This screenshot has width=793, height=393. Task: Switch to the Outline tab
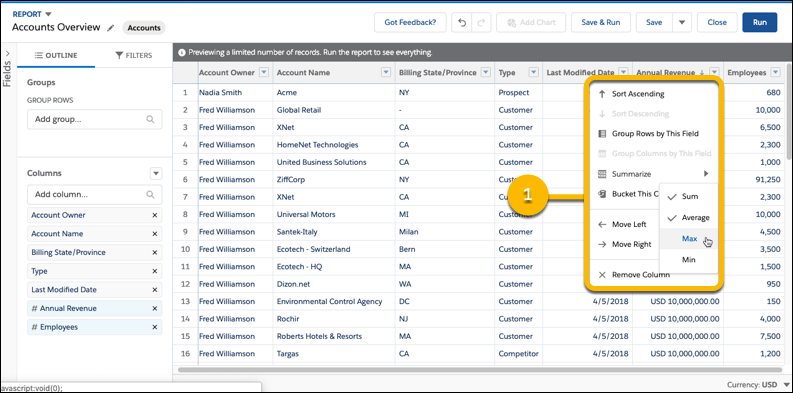click(x=56, y=55)
